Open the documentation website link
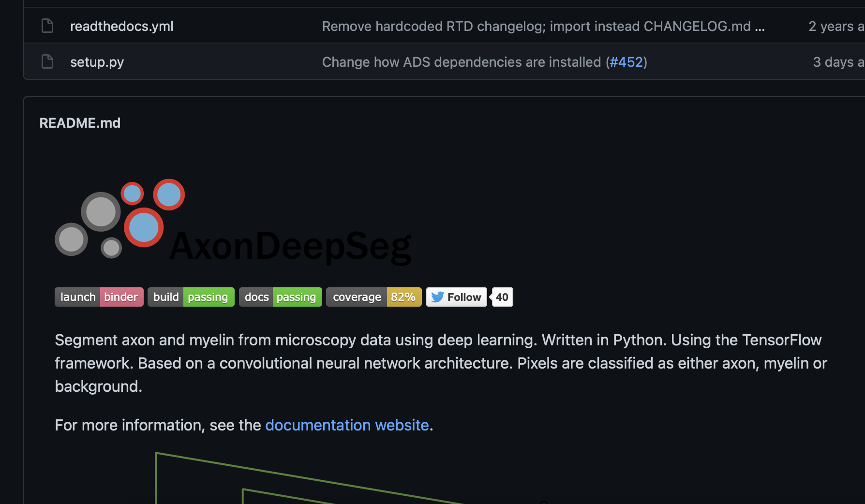The image size is (865, 504). [x=347, y=425]
